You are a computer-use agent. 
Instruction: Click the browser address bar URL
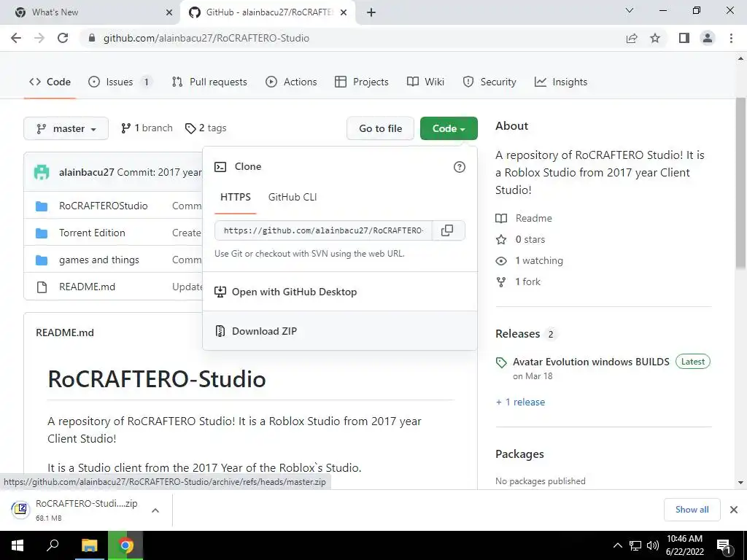tap(206, 38)
